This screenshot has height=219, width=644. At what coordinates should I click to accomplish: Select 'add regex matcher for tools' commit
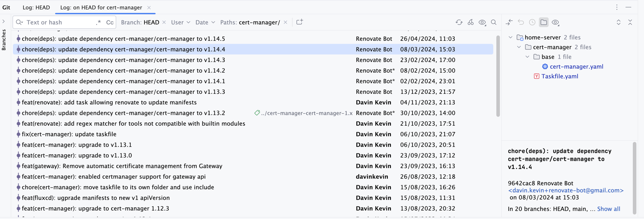coord(253,124)
